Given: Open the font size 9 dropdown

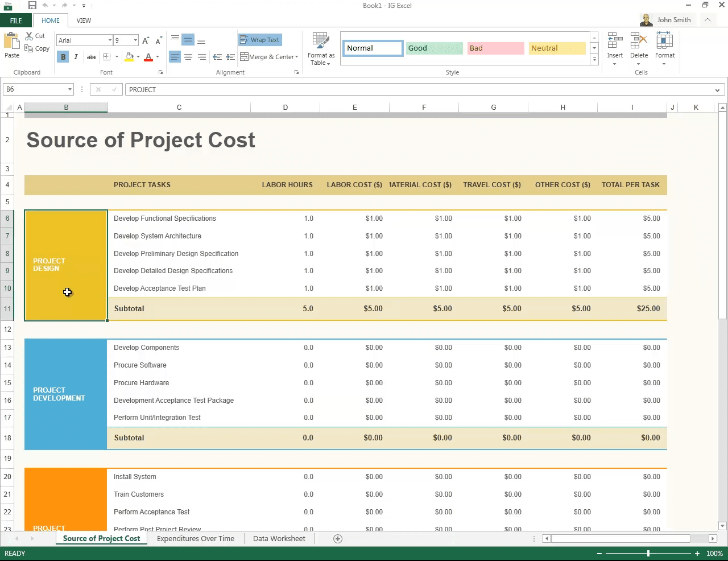Looking at the screenshot, I should pos(135,40).
